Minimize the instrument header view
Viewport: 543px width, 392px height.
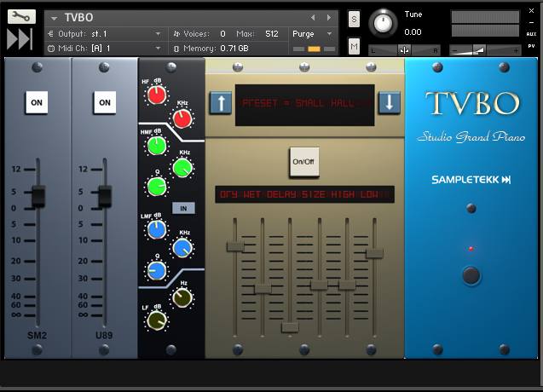[x=531, y=22]
